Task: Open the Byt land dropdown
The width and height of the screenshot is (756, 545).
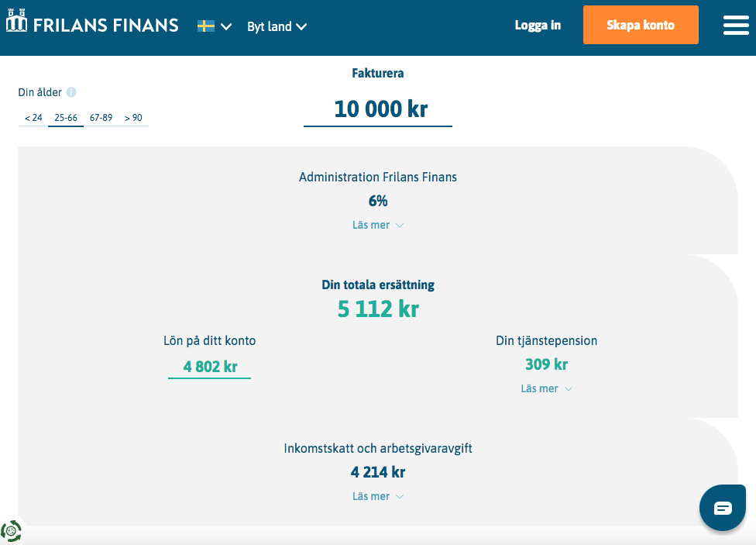Action: 277,26
